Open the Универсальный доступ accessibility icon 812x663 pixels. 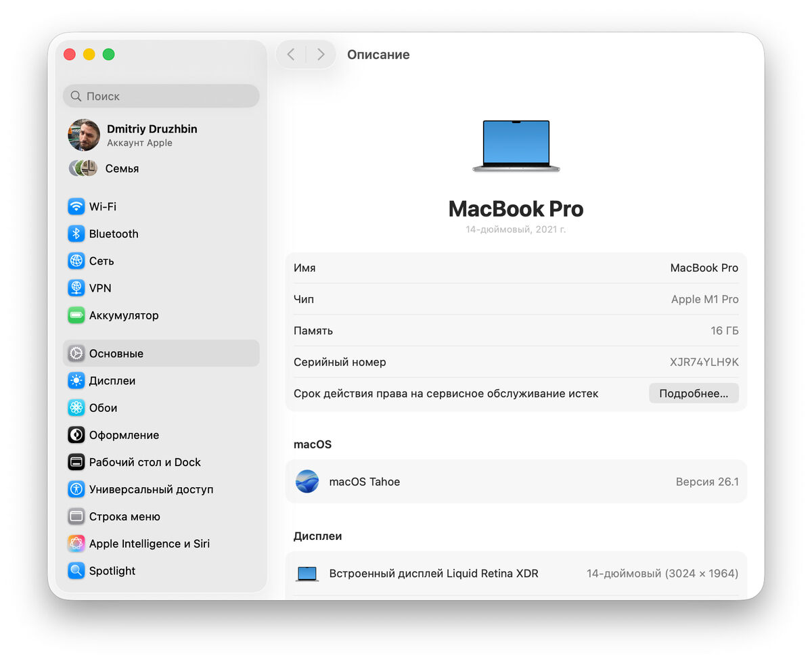coord(76,489)
